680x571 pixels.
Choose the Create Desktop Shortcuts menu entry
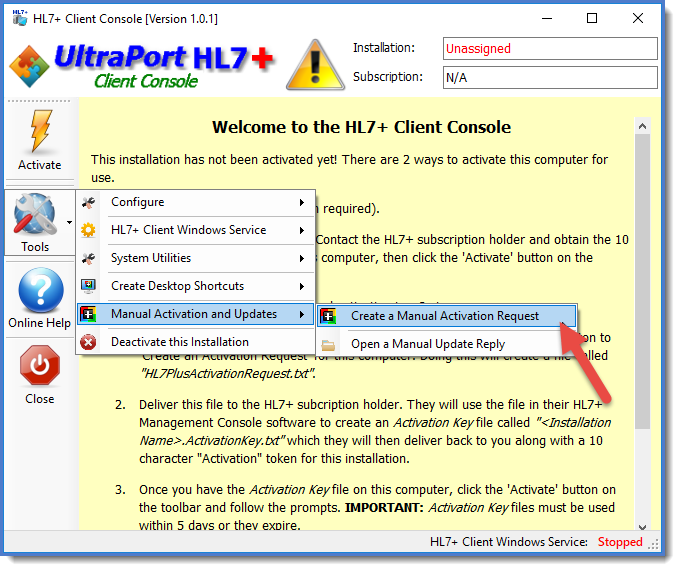click(x=196, y=286)
